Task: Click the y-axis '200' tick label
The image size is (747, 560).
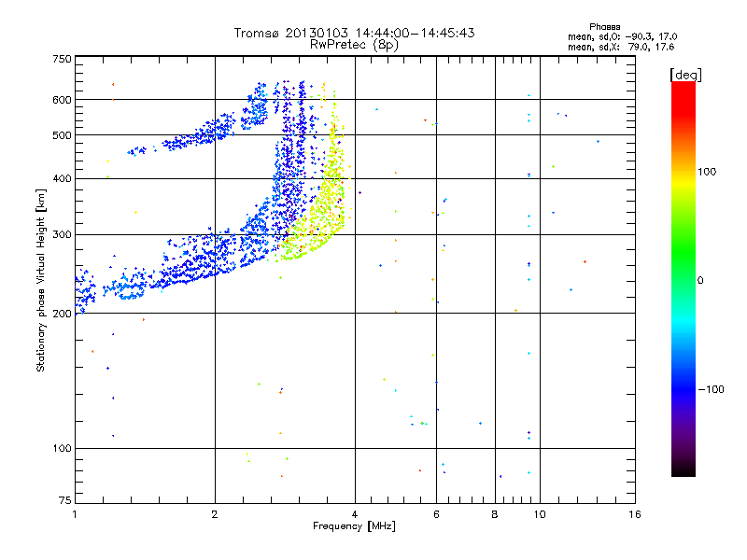Action: [x=62, y=314]
